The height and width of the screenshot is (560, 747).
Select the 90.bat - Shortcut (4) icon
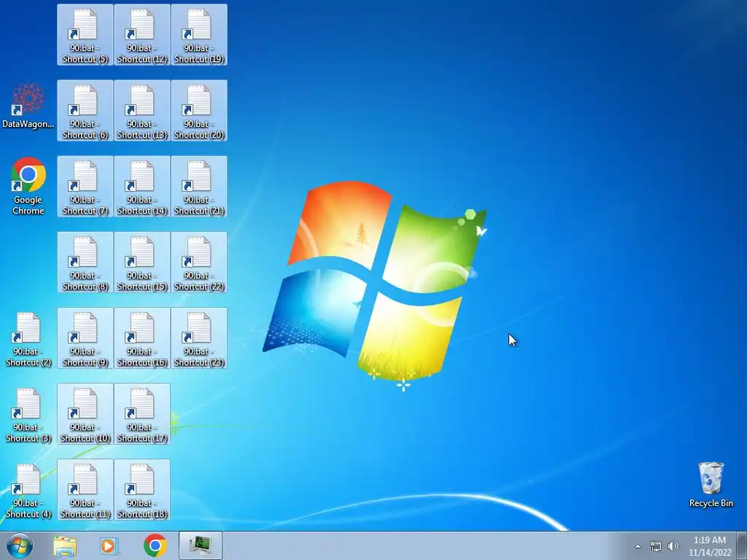tap(28, 489)
